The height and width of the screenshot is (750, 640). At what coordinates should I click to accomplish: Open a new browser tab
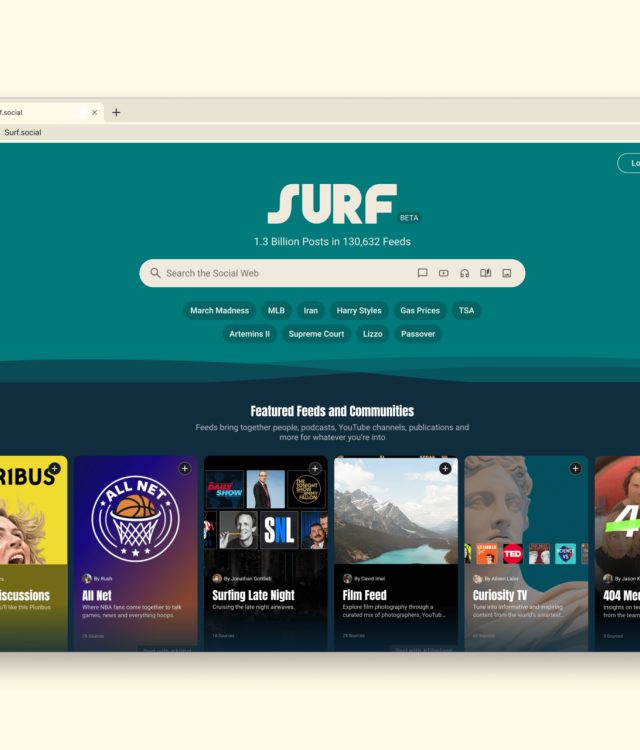click(116, 112)
